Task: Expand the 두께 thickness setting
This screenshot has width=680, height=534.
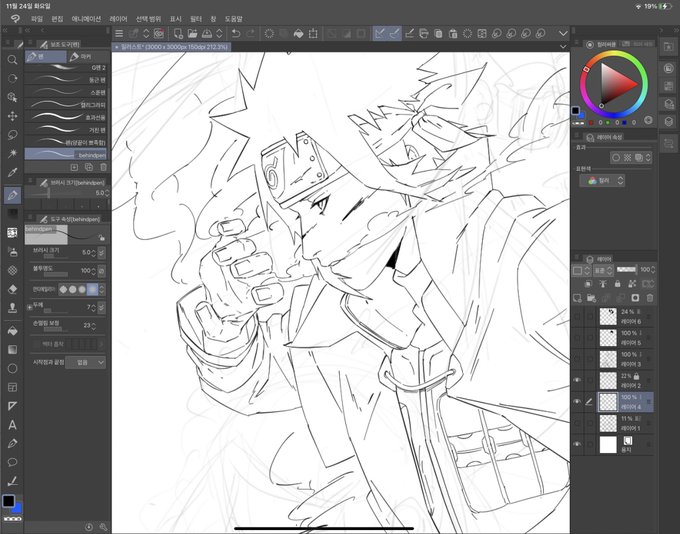Action: (29, 307)
